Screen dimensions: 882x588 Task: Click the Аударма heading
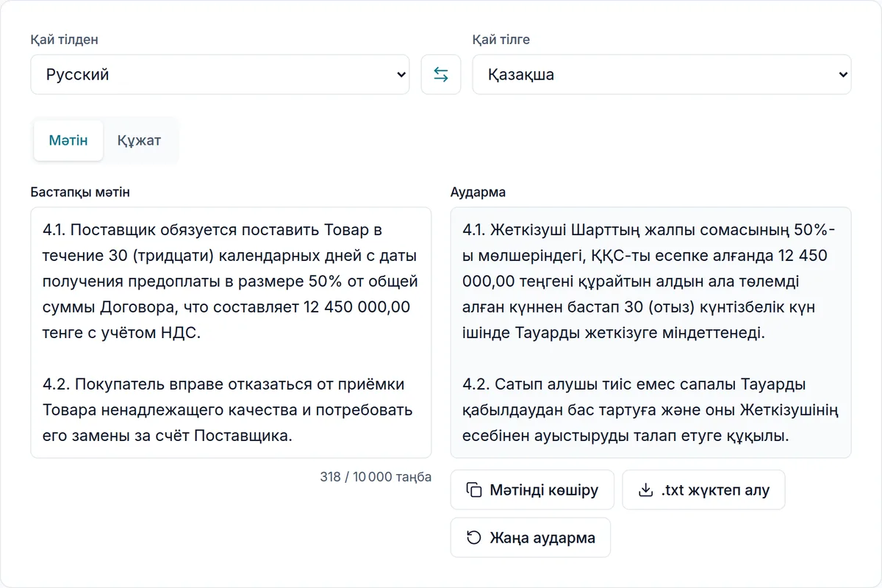478,193
